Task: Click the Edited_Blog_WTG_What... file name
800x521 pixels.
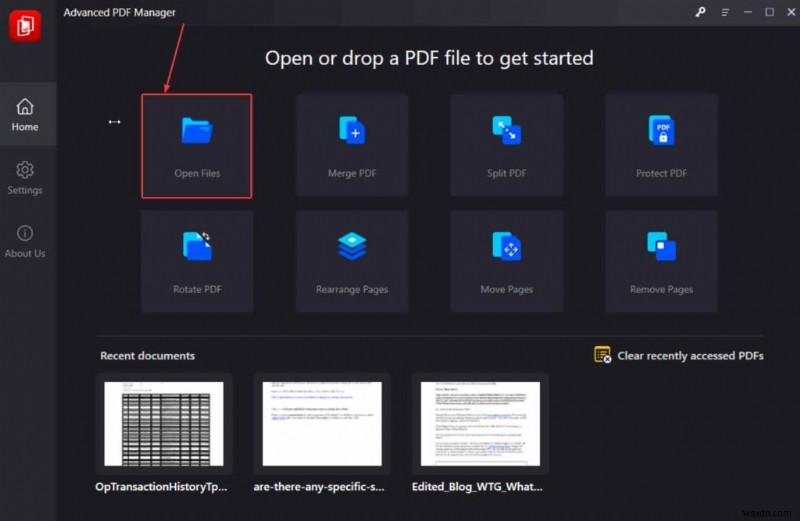Action: 477,487
